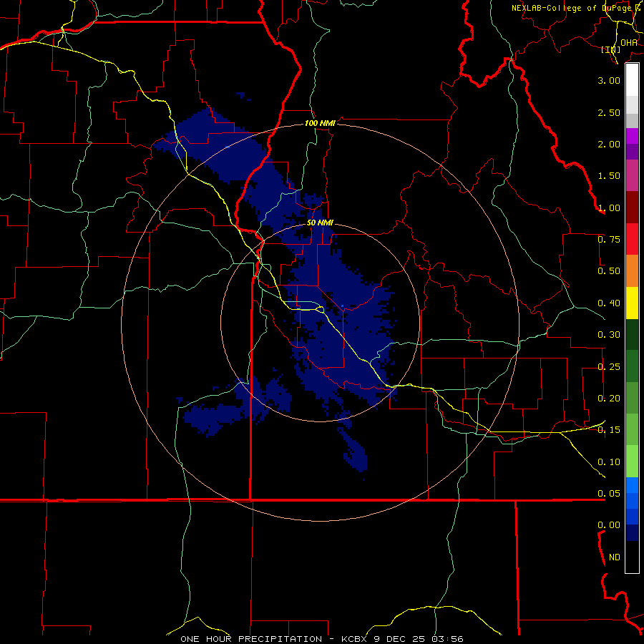The height and width of the screenshot is (644, 644).
Task: Click the 0.40 legend value
Action: (x=609, y=303)
